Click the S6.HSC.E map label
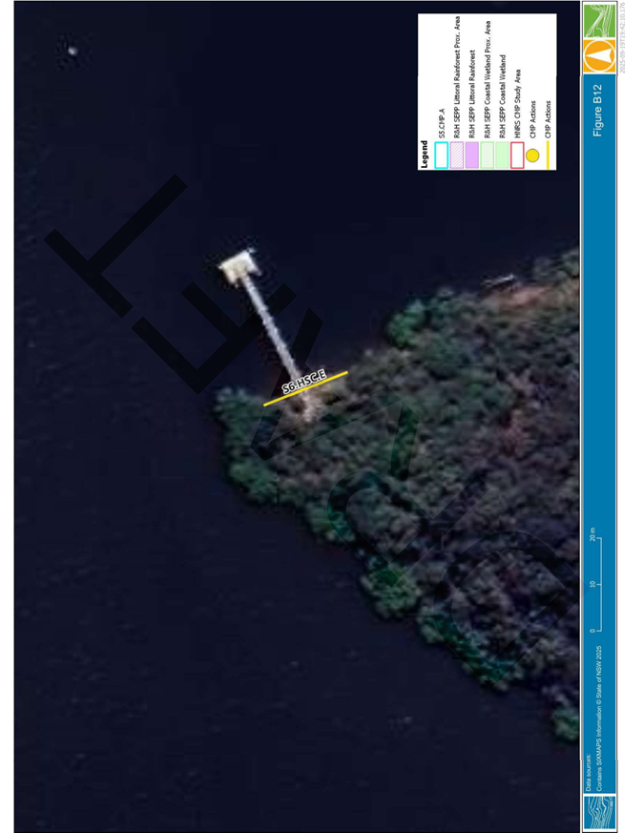The width and height of the screenshot is (644, 833). [303, 384]
